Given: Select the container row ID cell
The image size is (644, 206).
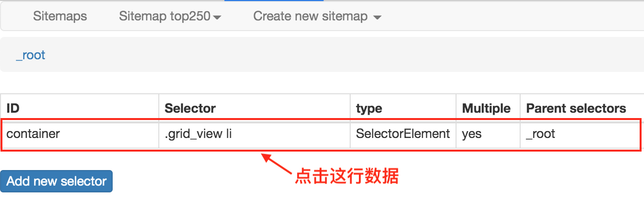Looking at the screenshot, I should click(x=80, y=133).
